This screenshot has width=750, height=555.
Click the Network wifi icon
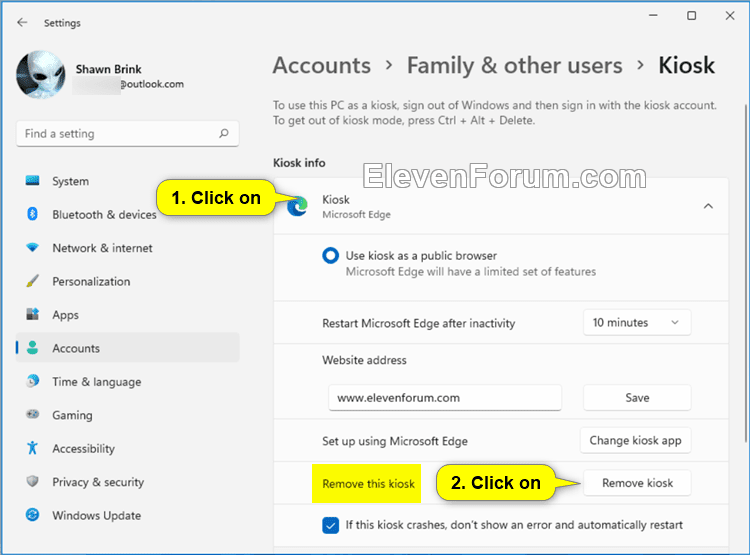click(33, 248)
